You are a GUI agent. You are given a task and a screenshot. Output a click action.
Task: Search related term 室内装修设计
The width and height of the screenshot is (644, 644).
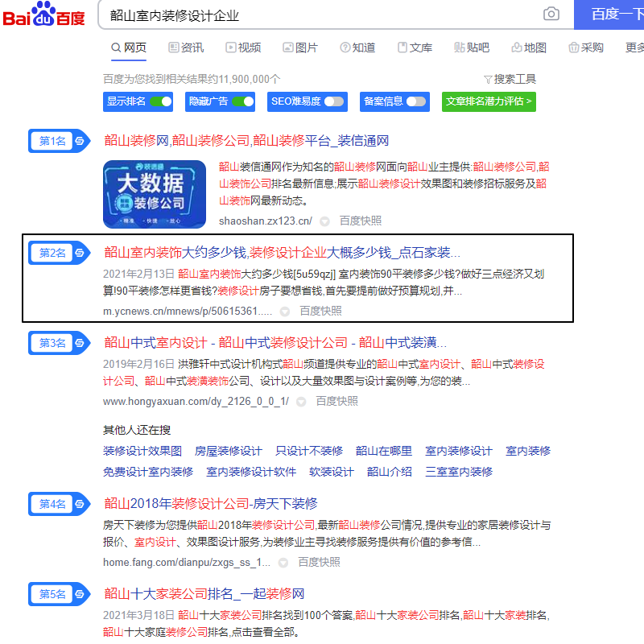(459, 451)
